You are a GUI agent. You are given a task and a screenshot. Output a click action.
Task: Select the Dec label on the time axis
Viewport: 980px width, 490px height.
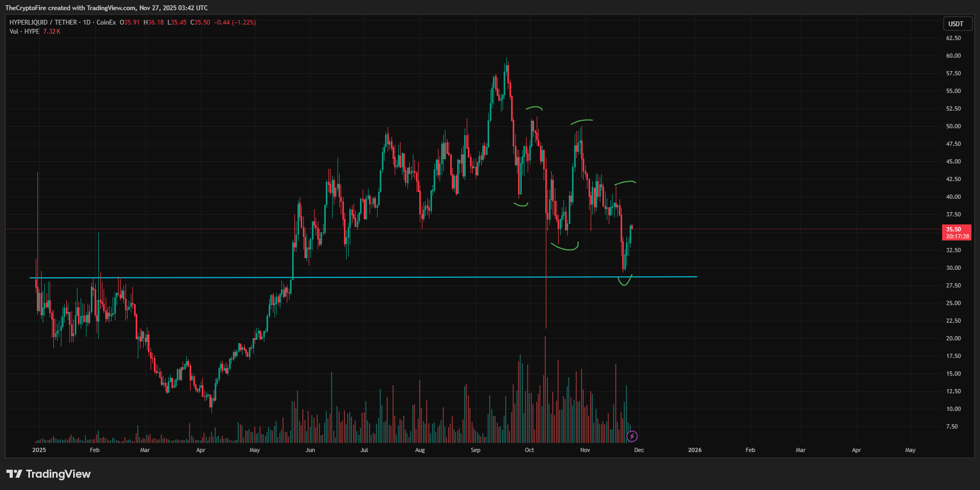pyautogui.click(x=639, y=450)
